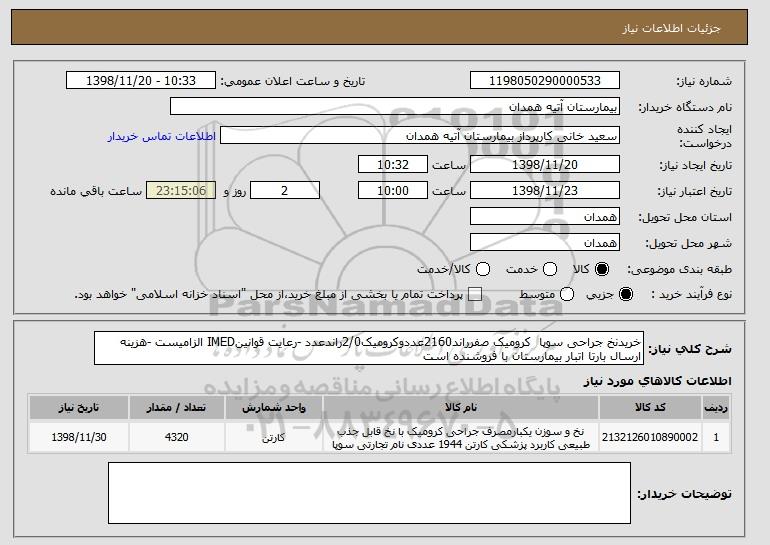Click the public announcement date field 1398/11/20 - 10:33
Viewport: 770px width, 545px height.
pos(141,81)
